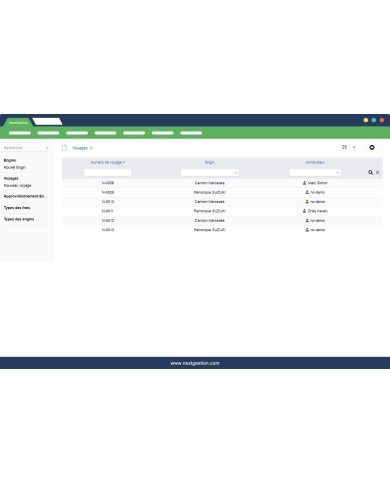The width and height of the screenshot is (390, 484).
Task: Click the Engin column header
Action: click(210, 162)
